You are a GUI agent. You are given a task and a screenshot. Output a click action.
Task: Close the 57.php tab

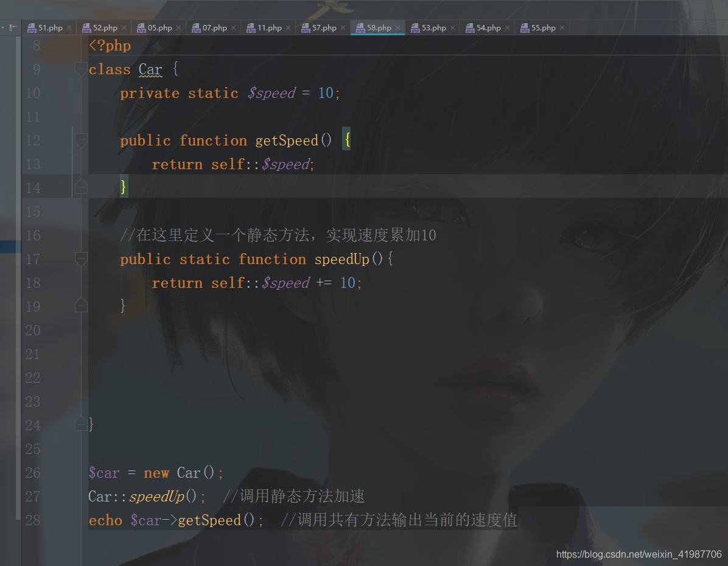[343, 28]
